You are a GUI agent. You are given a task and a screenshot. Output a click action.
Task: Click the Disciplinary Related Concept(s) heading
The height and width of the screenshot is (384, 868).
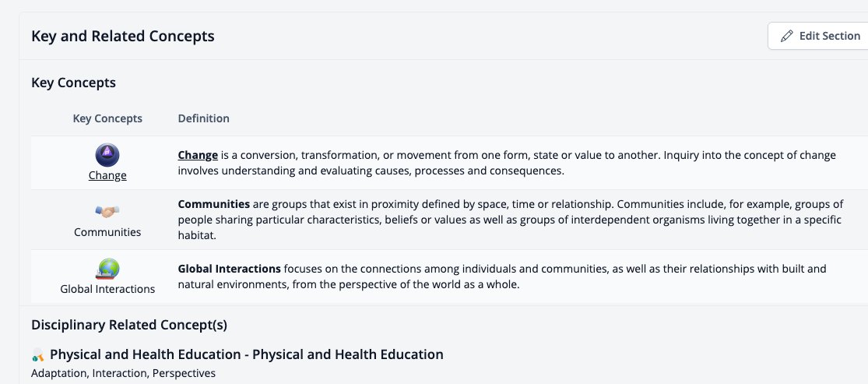tap(129, 326)
